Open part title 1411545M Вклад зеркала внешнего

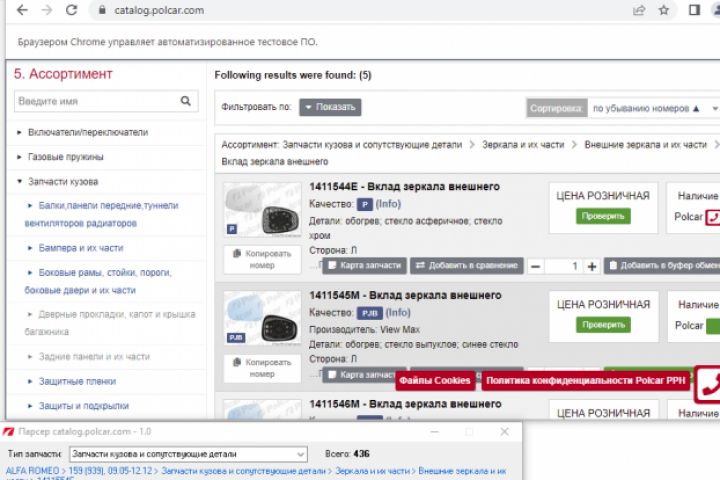click(405, 295)
